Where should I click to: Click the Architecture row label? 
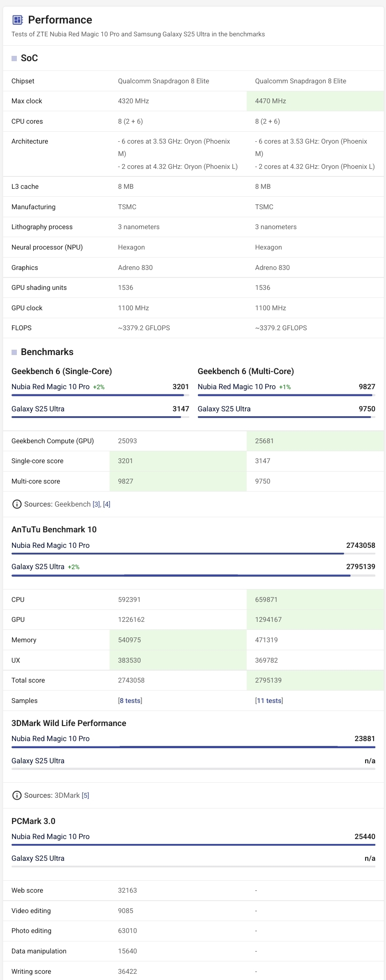click(x=30, y=141)
